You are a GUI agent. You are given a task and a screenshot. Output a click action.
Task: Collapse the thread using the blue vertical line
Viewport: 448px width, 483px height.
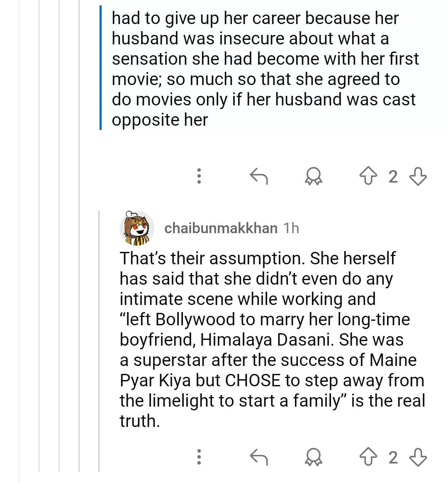click(100, 68)
